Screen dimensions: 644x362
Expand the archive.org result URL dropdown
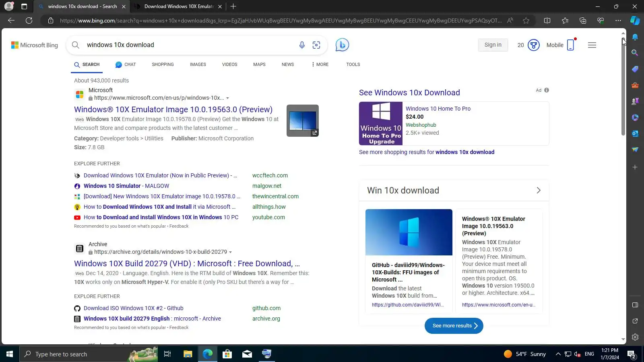(x=230, y=252)
